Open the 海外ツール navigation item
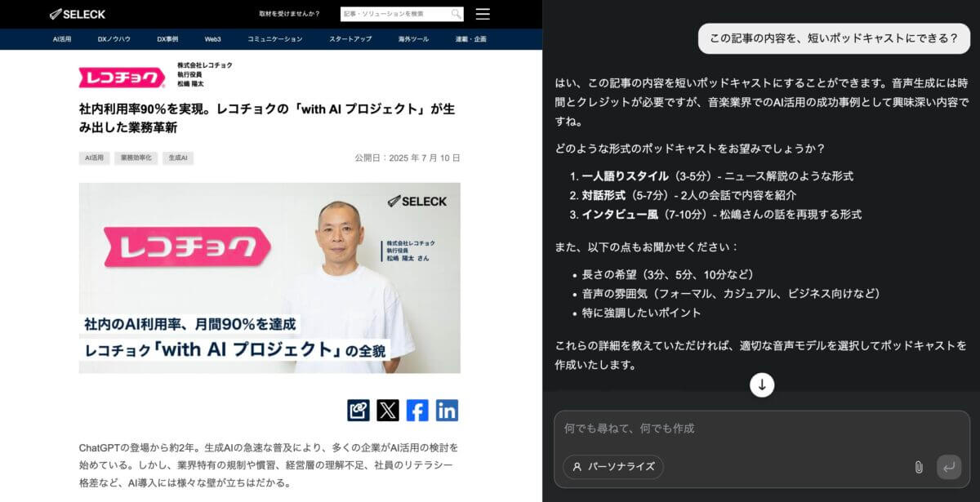This screenshot has height=502, width=980. point(413,39)
